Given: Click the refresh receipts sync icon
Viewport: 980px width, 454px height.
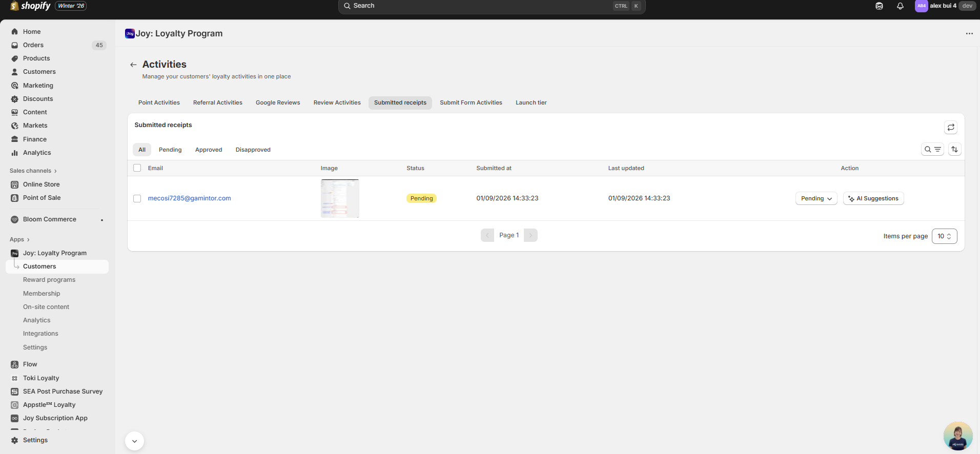Looking at the screenshot, I should click(950, 127).
